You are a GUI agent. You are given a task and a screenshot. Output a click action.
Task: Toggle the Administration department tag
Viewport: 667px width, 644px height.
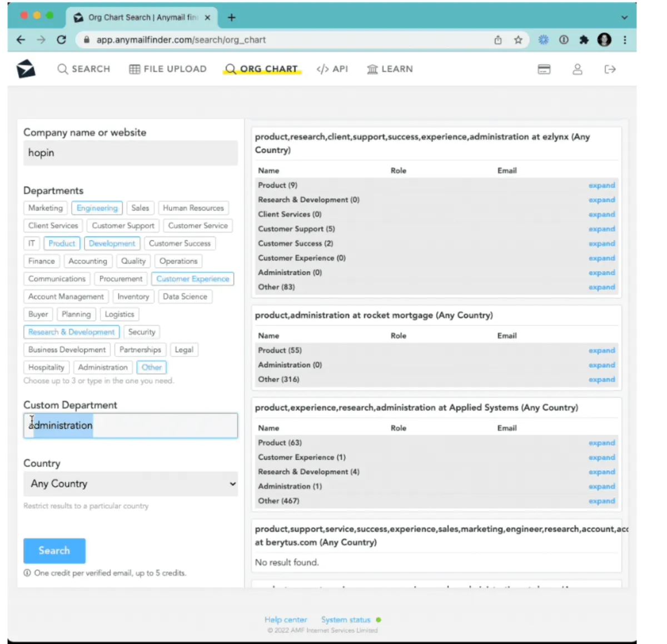103,367
